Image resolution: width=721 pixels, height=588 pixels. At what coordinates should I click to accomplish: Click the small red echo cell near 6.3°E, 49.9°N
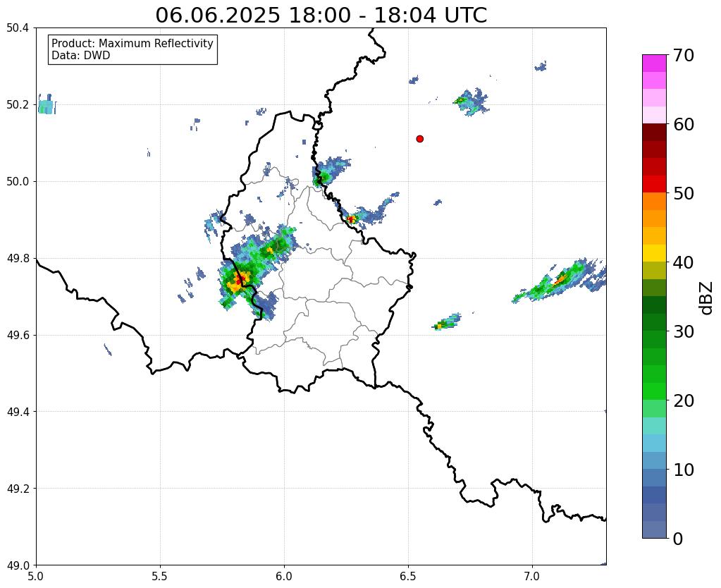351,219
